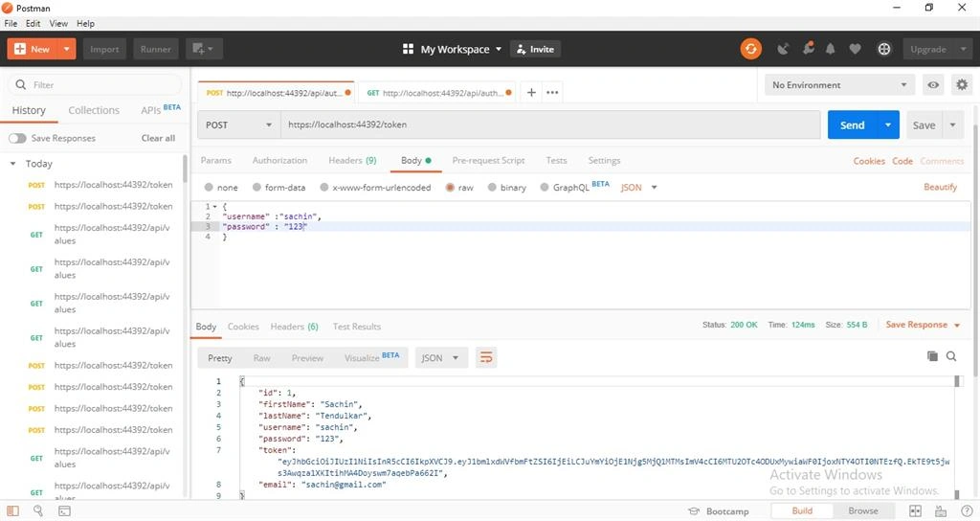Click the sync status icon
The image size is (980, 521).
coord(750,49)
